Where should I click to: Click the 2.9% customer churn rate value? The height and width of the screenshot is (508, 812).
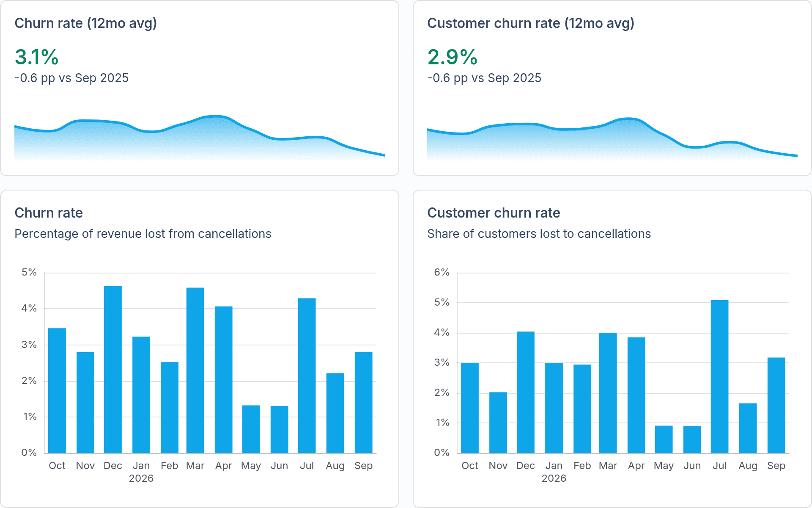453,57
